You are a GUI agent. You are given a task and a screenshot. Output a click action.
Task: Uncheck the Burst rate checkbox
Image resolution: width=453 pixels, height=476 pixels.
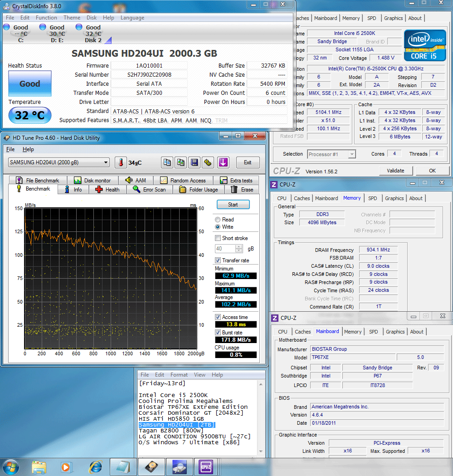coord(218,333)
